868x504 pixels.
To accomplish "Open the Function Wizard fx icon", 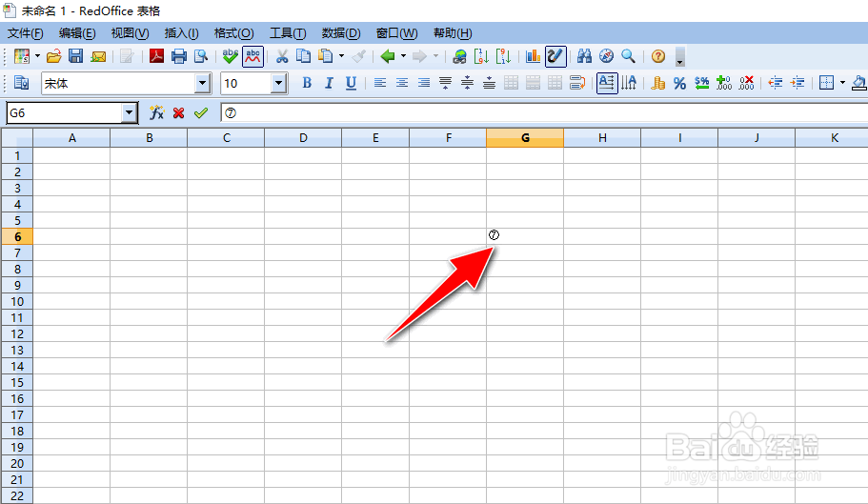I will [156, 112].
